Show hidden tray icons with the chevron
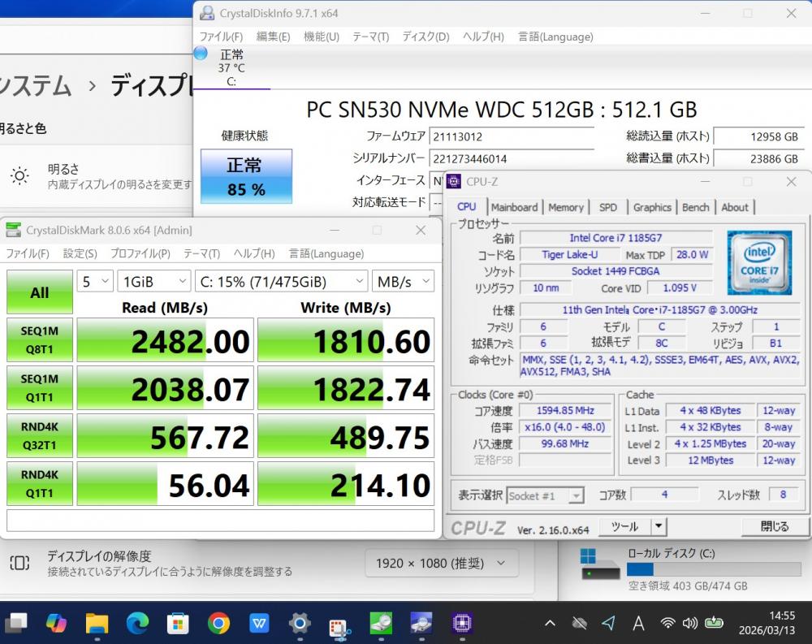The width and height of the screenshot is (812, 644). point(550,623)
